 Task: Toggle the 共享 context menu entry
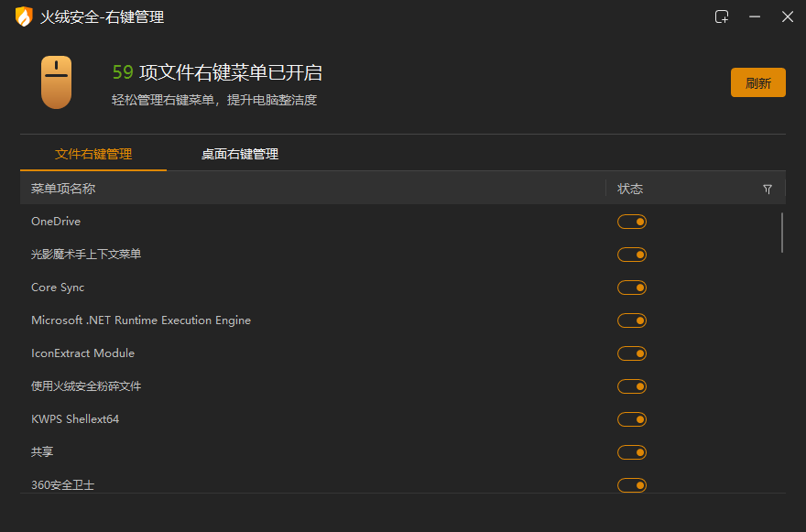click(x=631, y=451)
